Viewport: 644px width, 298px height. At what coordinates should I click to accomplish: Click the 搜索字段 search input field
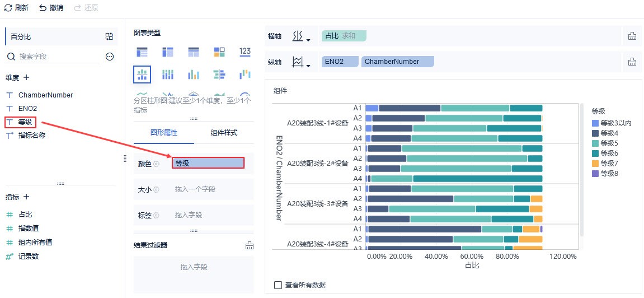tap(56, 57)
